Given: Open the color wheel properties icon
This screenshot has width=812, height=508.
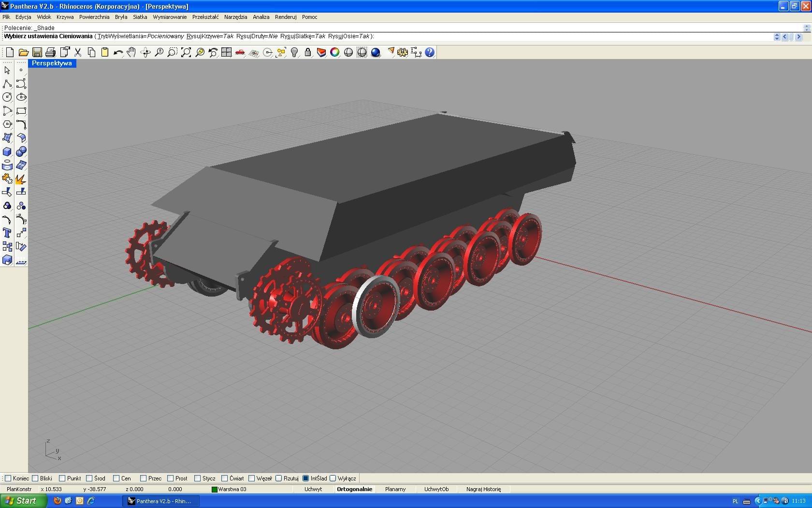Looking at the screenshot, I should 334,52.
